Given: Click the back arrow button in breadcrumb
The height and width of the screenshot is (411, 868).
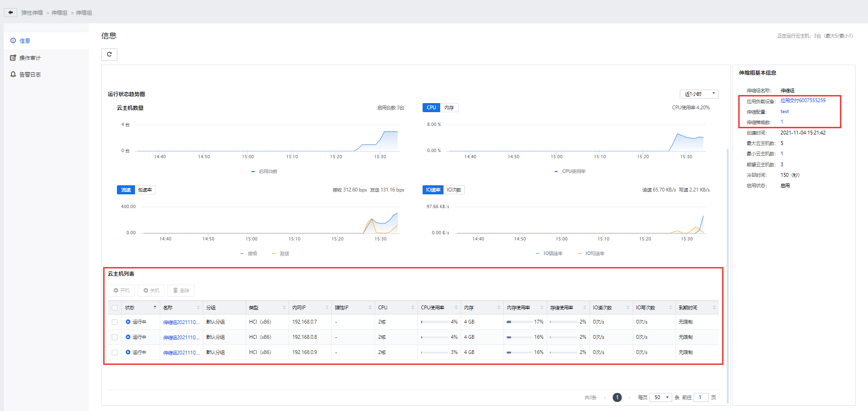Looking at the screenshot, I should [x=10, y=12].
